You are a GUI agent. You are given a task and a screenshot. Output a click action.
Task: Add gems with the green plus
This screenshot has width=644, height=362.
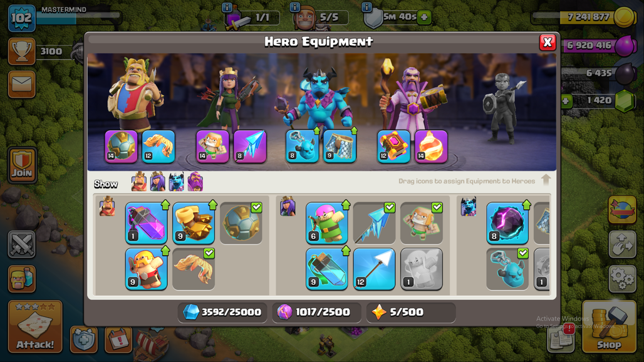(566, 101)
